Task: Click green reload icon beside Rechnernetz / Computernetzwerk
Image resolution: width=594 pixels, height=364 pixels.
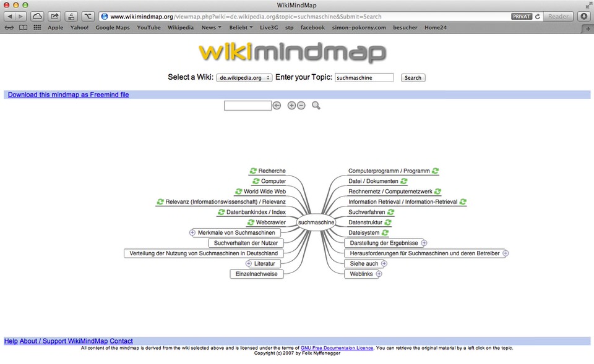Action: [438, 192]
